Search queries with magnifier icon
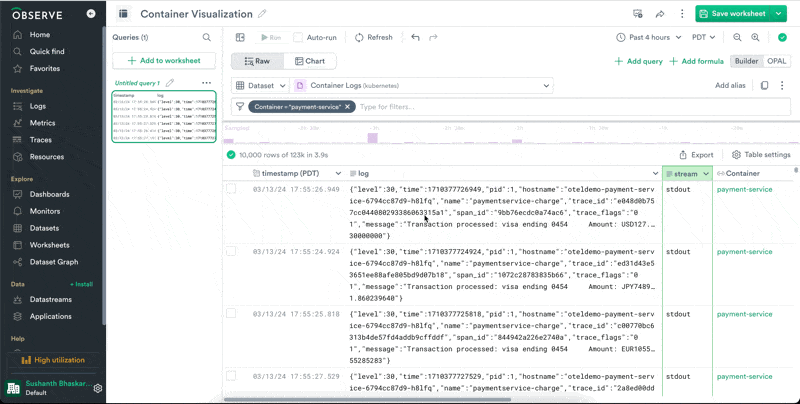Image resolution: width=800 pixels, height=404 pixels. (x=207, y=37)
